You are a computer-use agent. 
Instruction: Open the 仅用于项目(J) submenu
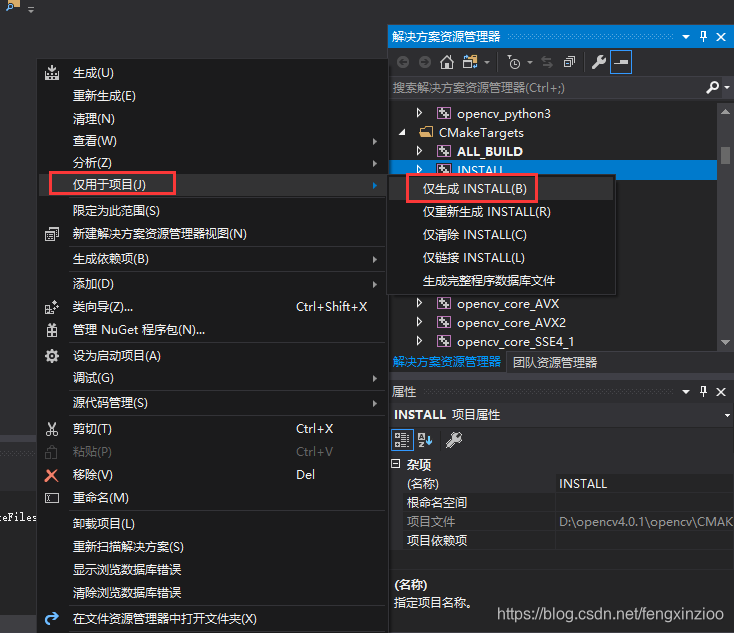coord(213,185)
